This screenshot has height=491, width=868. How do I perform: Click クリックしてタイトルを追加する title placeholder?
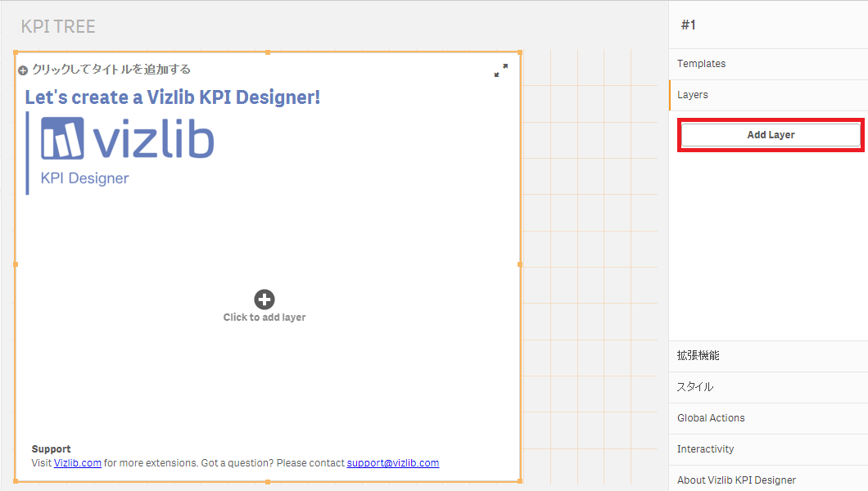pyautogui.click(x=111, y=69)
